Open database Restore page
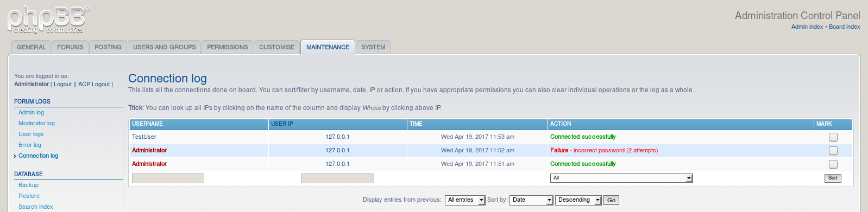This screenshot has height=212, width=868. pos(29,196)
